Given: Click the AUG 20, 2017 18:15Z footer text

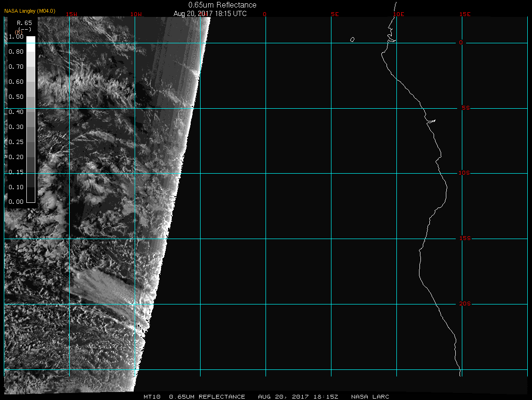Looking at the screenshot, I should [x=298, y=397].
